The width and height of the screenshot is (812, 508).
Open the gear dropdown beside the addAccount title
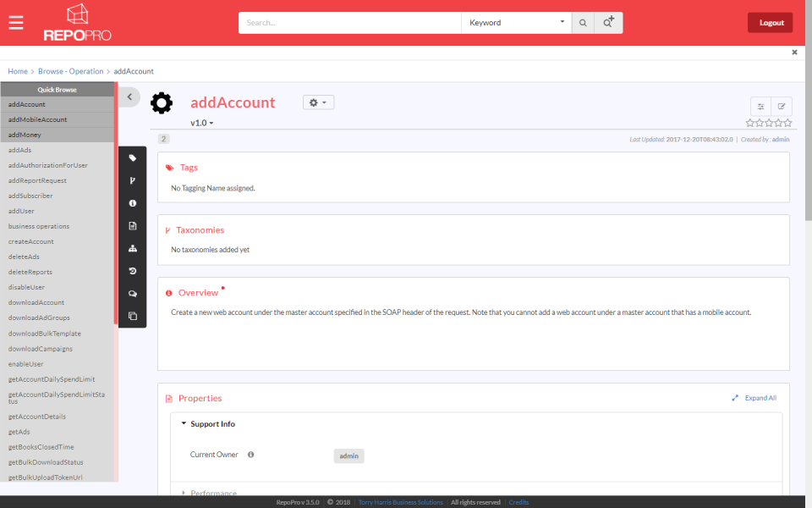tap(316, 102)
